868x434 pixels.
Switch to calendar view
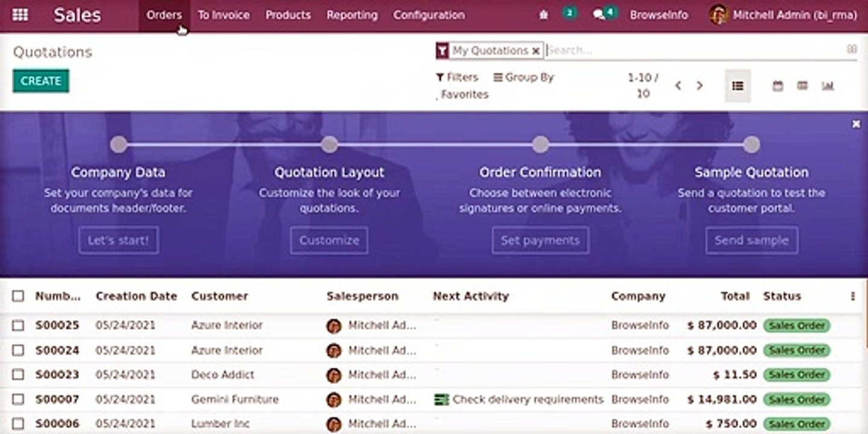click(x=778, y=86)
